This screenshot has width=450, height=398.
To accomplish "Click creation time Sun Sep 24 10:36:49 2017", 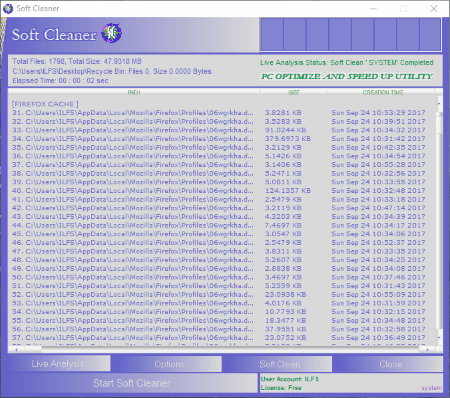I will pyautogui.click(x=378, y=338).
